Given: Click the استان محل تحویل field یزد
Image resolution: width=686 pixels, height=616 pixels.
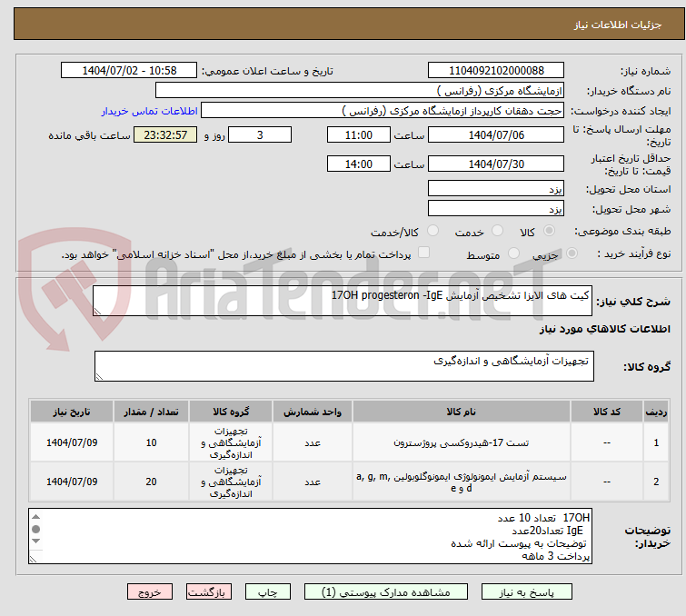Looking at the screenshot, I should (x=496, y=189).
